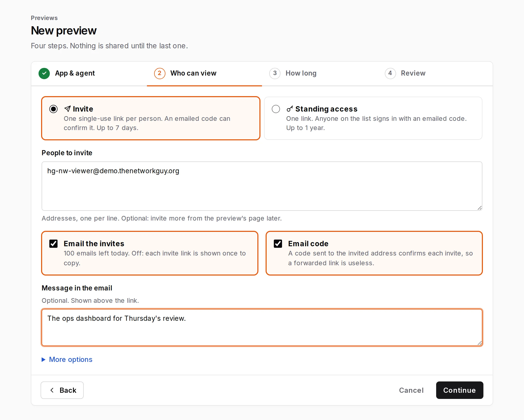Click into the Message in the email textarea
524x420 pixels.
pyautogui.click(x=262, y=327)
